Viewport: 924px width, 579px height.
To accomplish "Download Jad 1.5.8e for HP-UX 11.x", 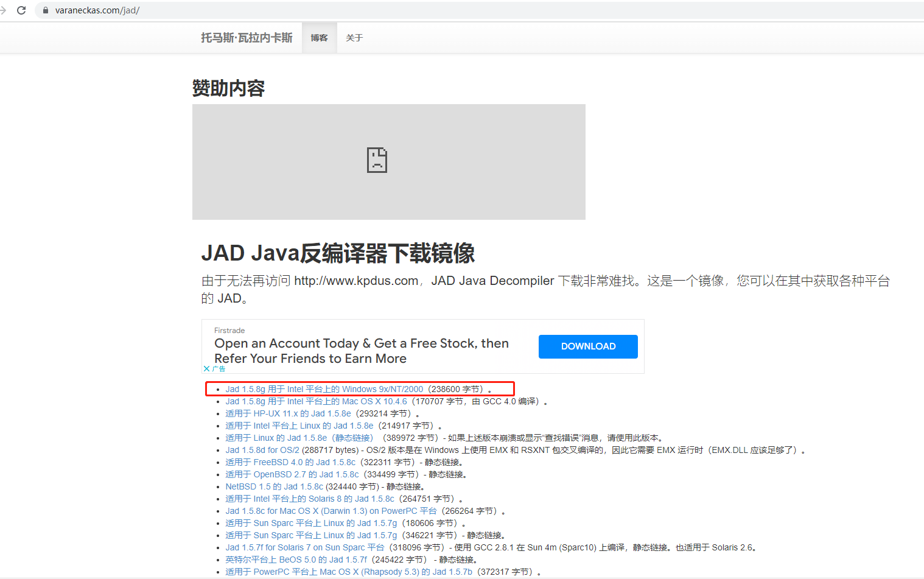I will coord(288,413).
